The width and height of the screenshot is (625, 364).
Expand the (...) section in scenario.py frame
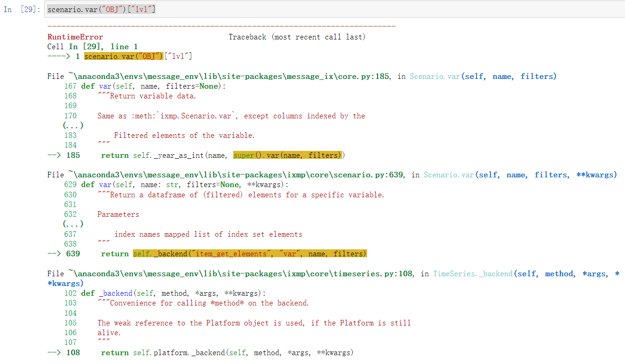(72, 224)
